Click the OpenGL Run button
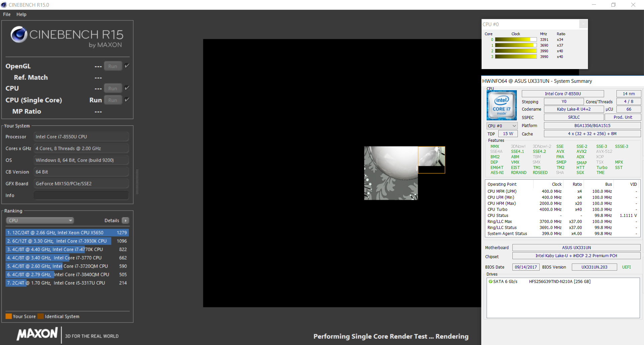644x345 pixels. tap(113, 66)
